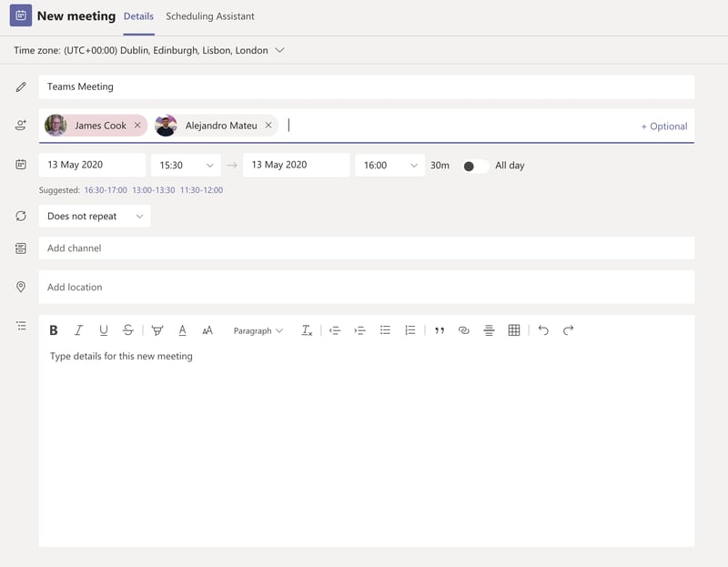Switch to the Scheduling Assistant tab
Screen dimensions: 728x567
click(208, 15)
